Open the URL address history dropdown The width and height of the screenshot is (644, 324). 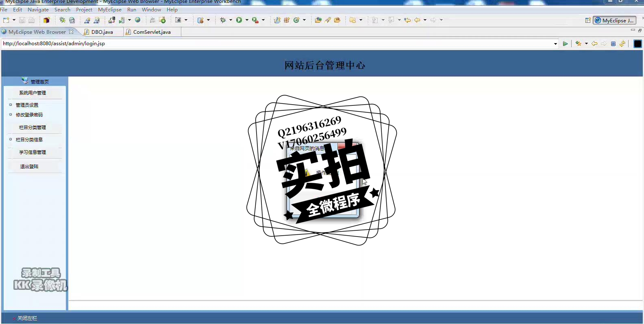(x=555, y=44)
